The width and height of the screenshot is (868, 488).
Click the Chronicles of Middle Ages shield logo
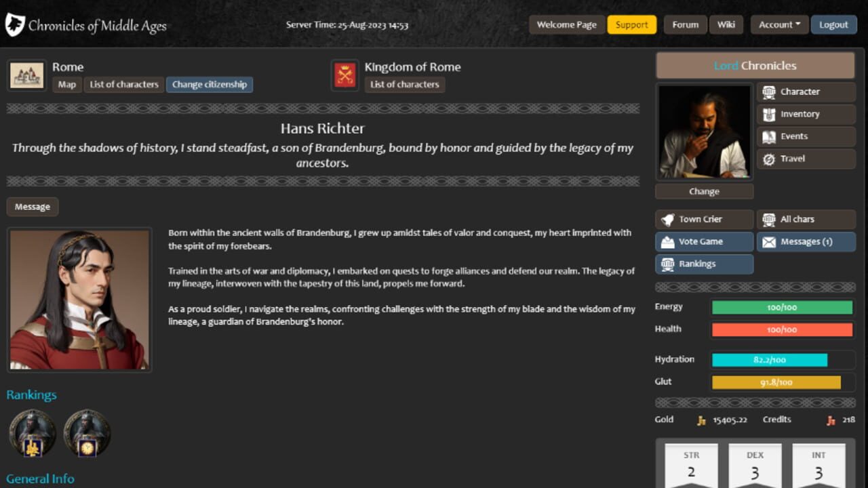(15, 25)
